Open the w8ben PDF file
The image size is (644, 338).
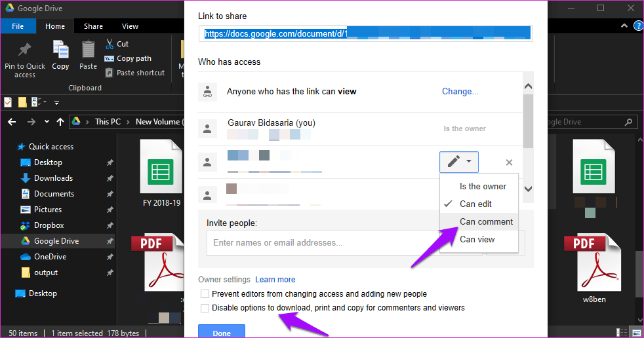tap(593, 269)
